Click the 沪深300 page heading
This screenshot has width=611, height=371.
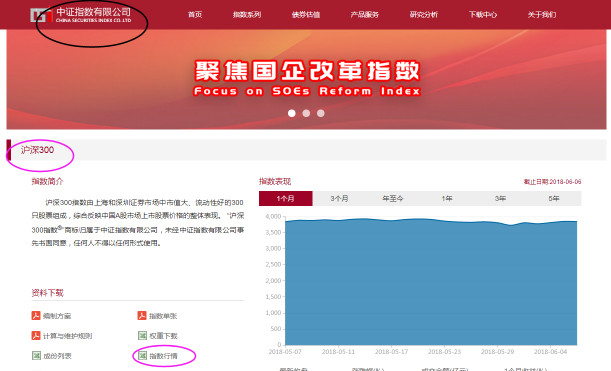coord(37,150)
